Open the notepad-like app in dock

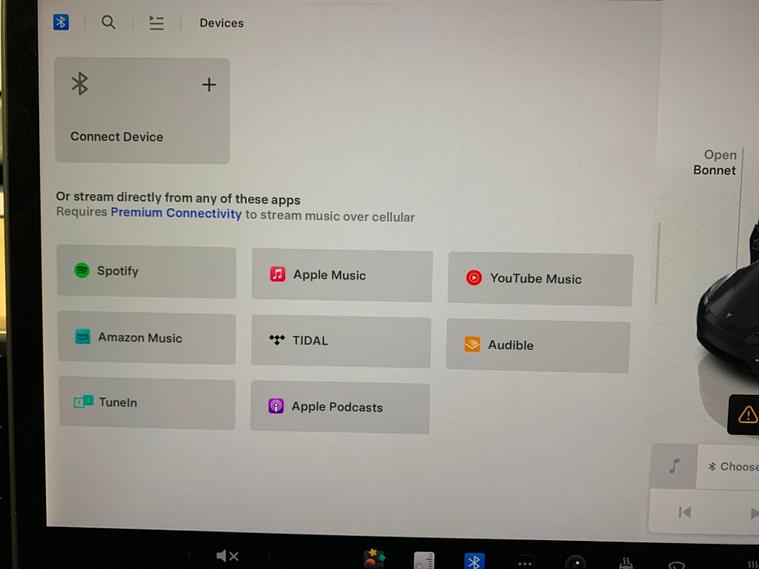[x=424, y=560]
